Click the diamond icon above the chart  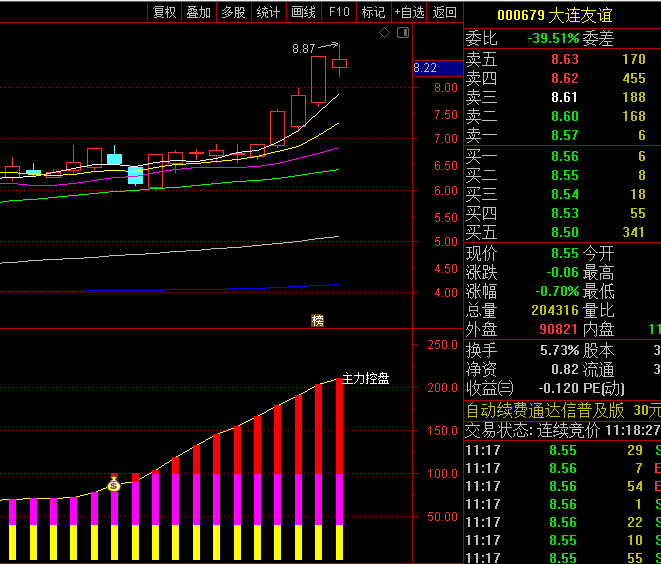pyautogui.click(x=384, y=33)
